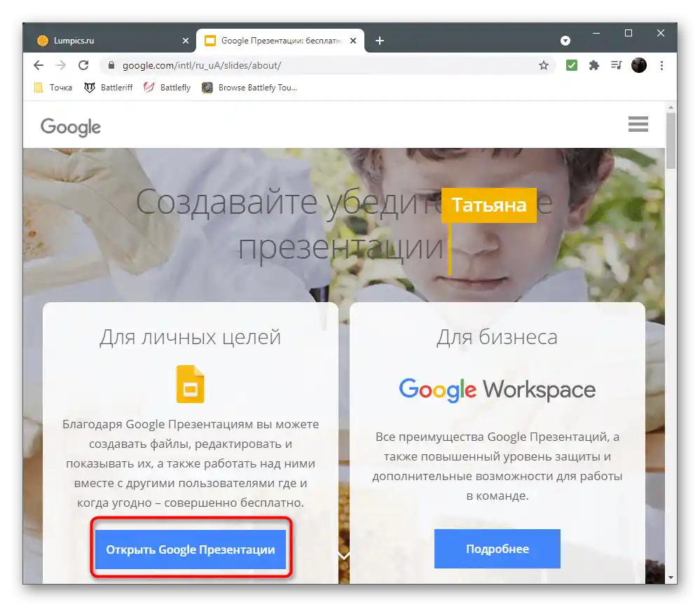Open the Точка bookmarks folder
The height and width of the screenshot is (607, 700).
(53, 88)
